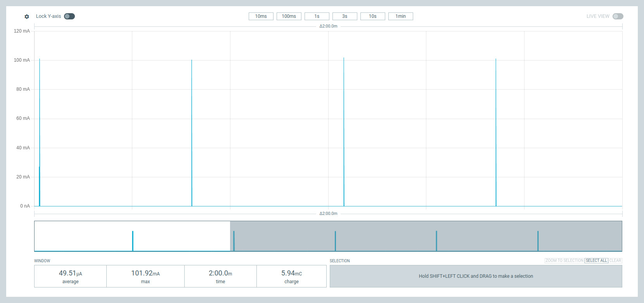Set time window to 10ms
The width and height of the screenshot is (644, 303).
[x=261, y=16]
